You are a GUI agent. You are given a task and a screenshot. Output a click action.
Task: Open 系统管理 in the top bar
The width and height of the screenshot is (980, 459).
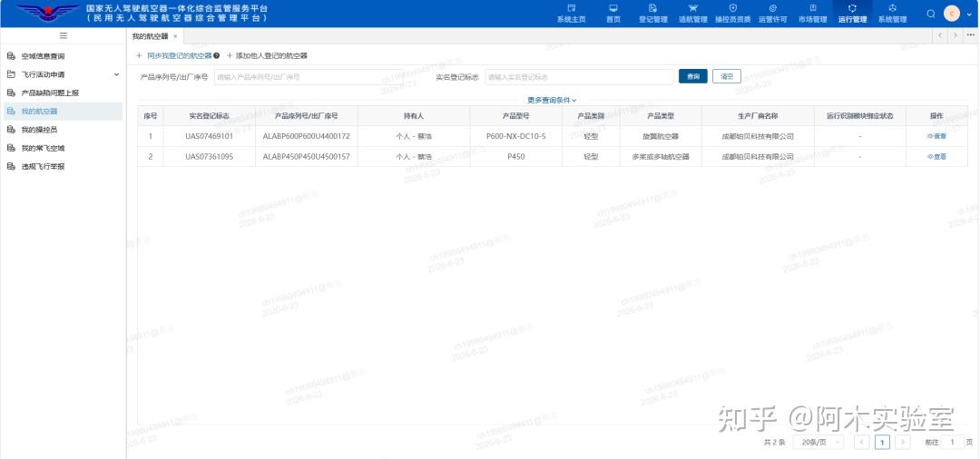tap(892, 13)
